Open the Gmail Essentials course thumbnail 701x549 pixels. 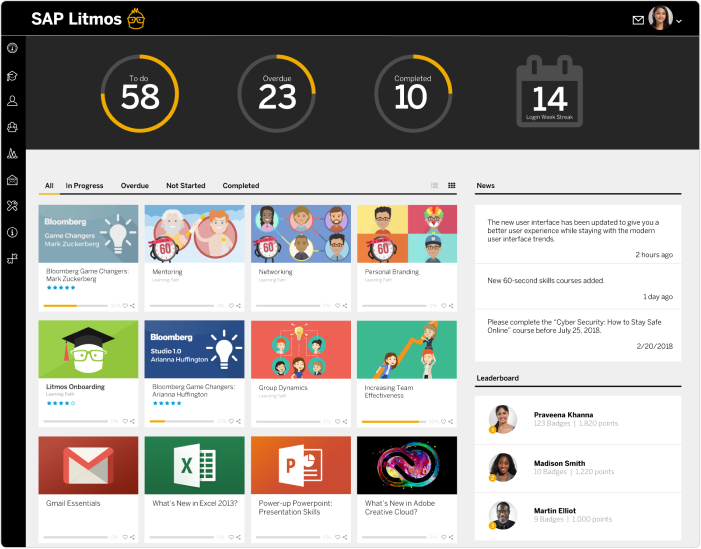pos(88,465)
